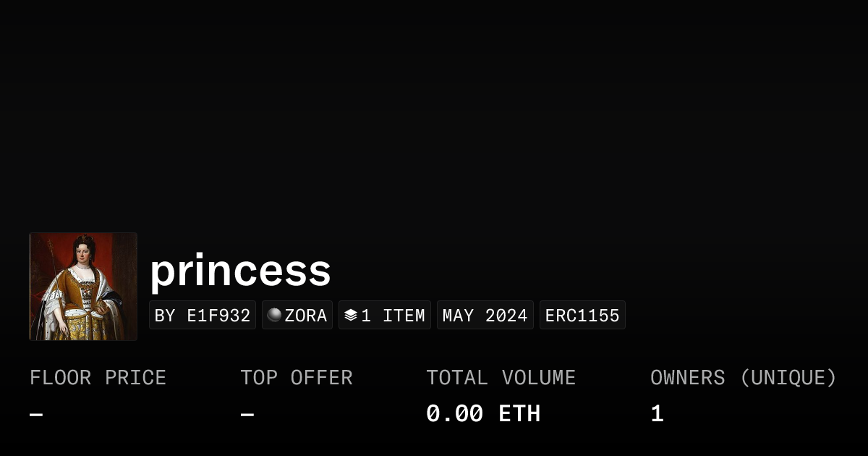This screenshot has height=456, width=868.
Task: Click the FLOOR PRICE label
Action: tap(98, 378)
